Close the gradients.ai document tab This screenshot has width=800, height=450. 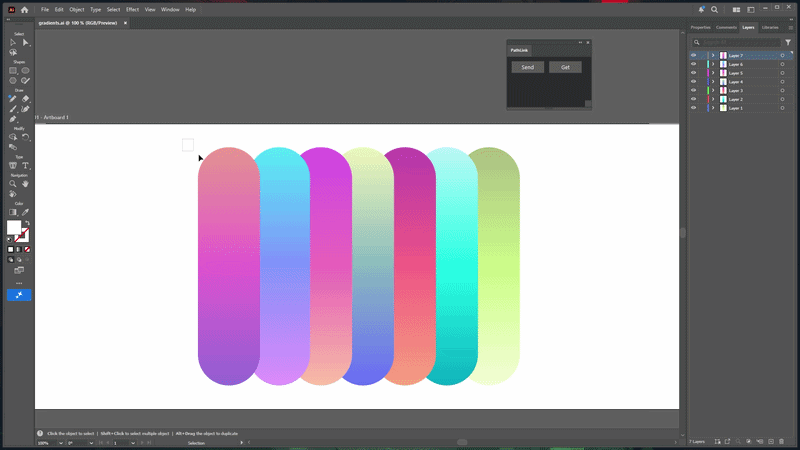126,23
